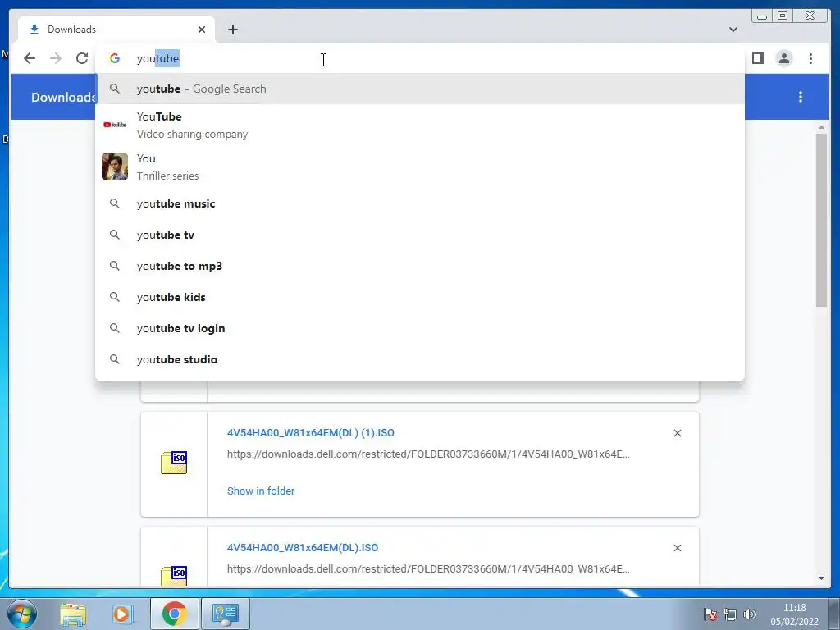The width and height of the screenshot is (840, 630).
Task: Remove the (1).ISO download from list
Action: pyautogui.click(x=677, y=433)
